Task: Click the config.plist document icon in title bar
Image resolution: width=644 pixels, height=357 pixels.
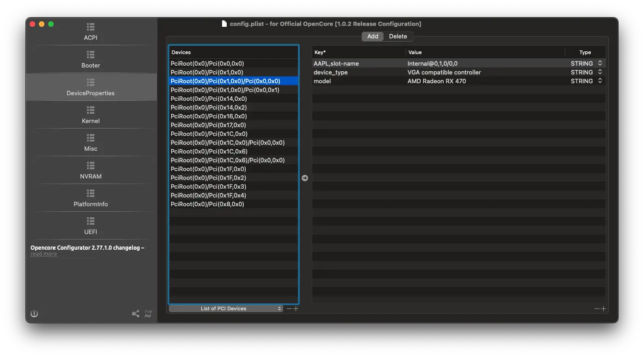Action: pyautogui.click(x=224, y=24)
